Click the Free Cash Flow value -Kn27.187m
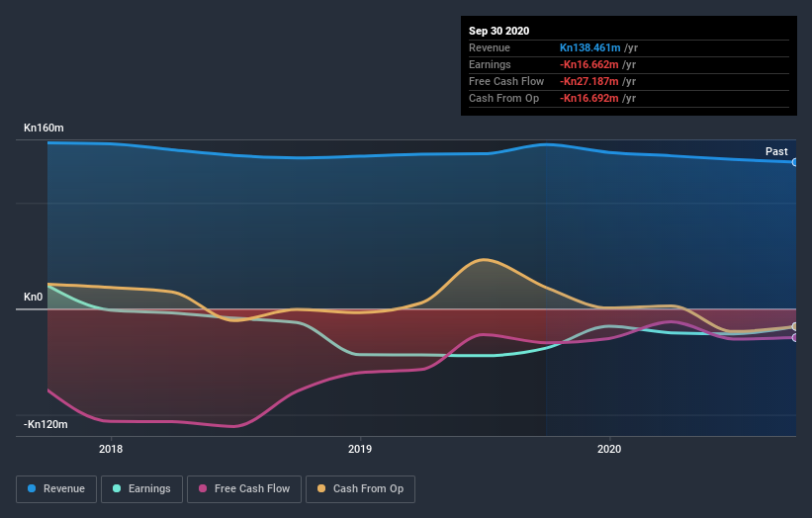Screen dimensions: 812x518 coord(588,81)
